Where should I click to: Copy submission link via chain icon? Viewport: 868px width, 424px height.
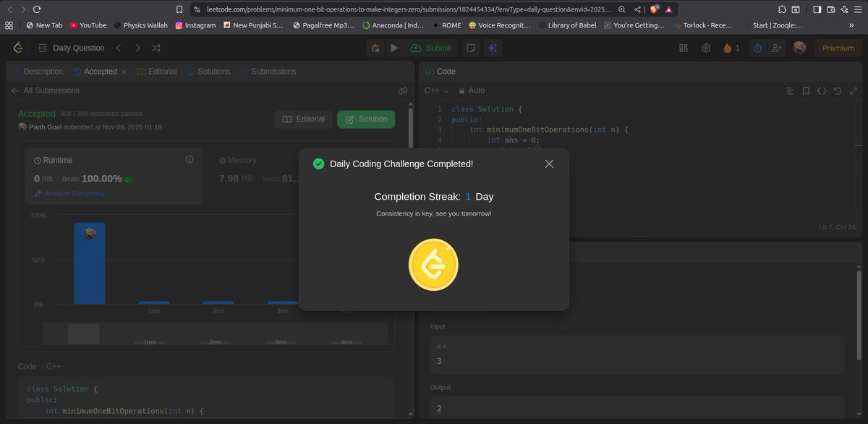click(x=402, y=90)
